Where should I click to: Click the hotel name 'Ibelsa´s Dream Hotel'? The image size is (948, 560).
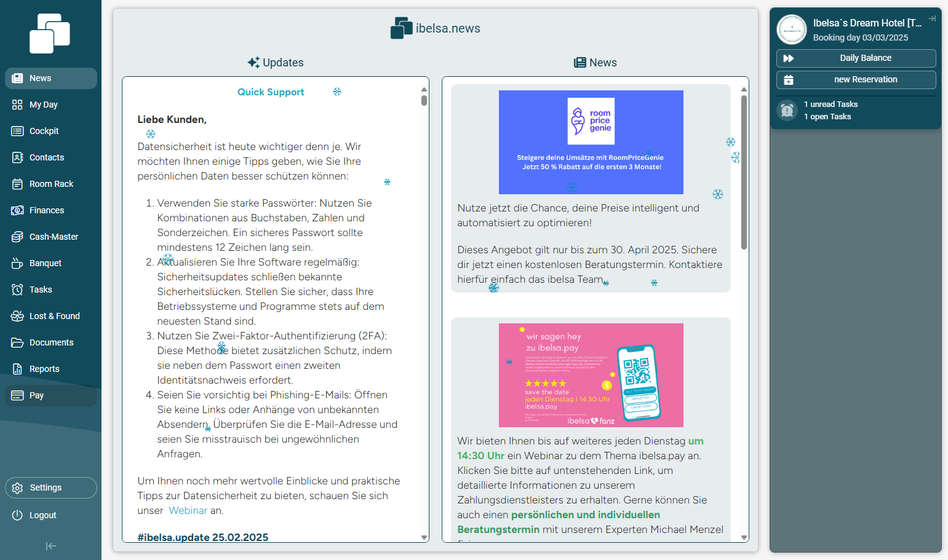pos(867,23)
